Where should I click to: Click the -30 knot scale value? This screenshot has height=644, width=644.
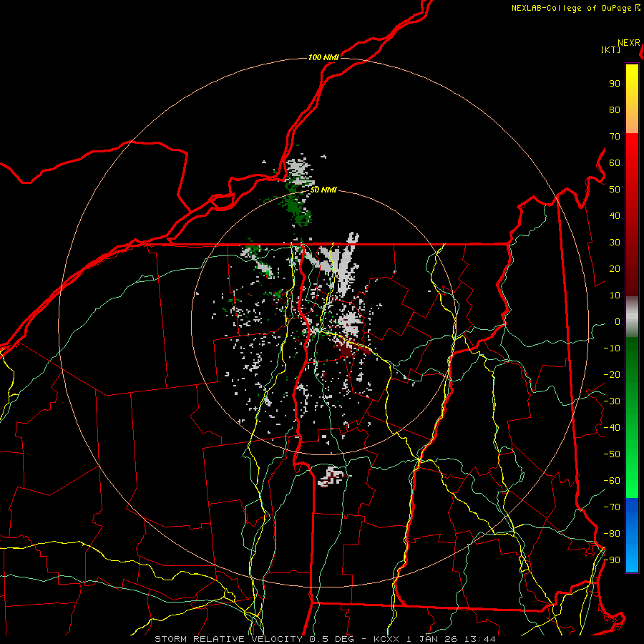pos(612,401)
